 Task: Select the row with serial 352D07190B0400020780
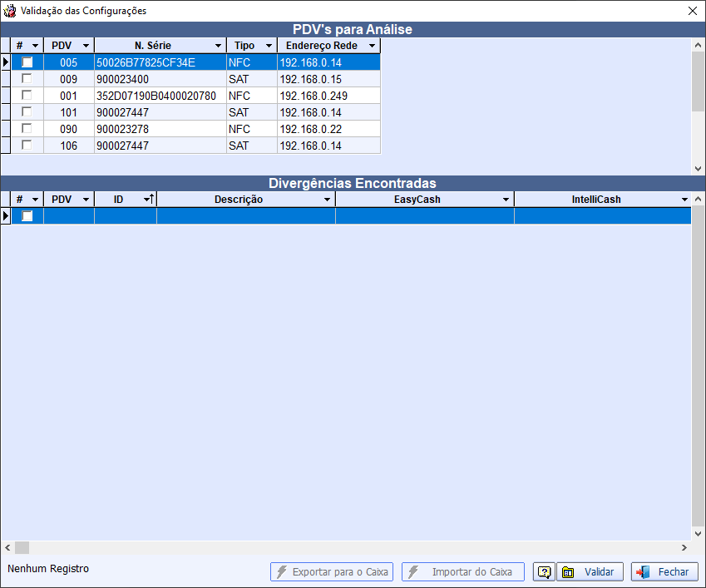pyautogui.click(x=156, y=96)
